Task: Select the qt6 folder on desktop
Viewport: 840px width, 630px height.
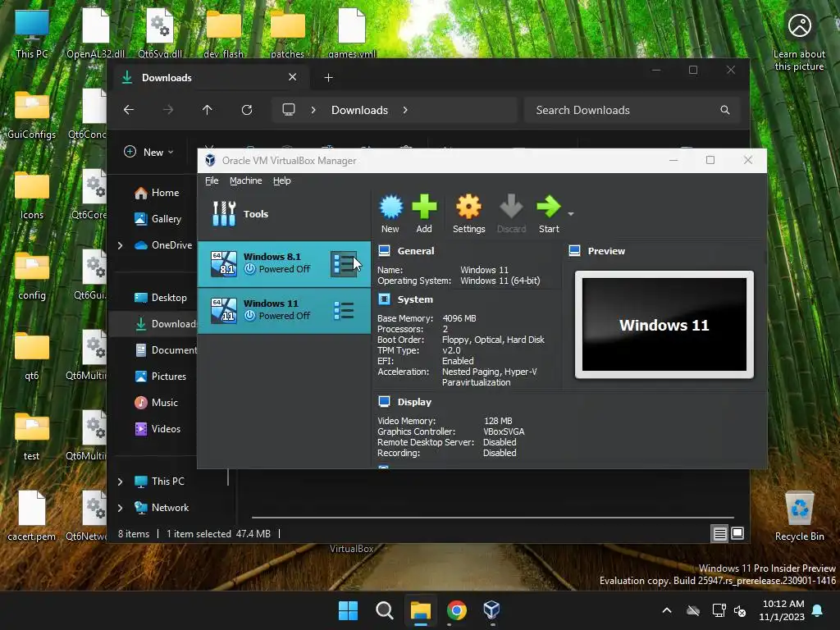Action: point(32,356)
